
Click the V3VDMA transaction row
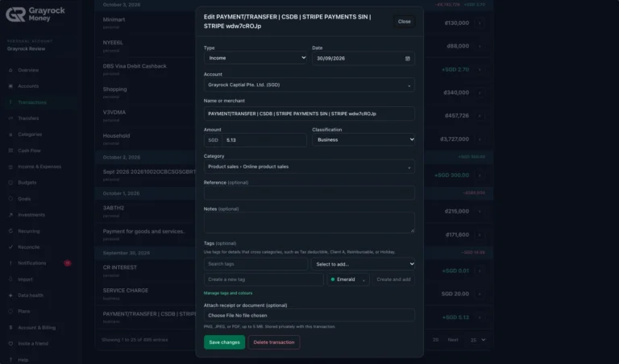294,116
